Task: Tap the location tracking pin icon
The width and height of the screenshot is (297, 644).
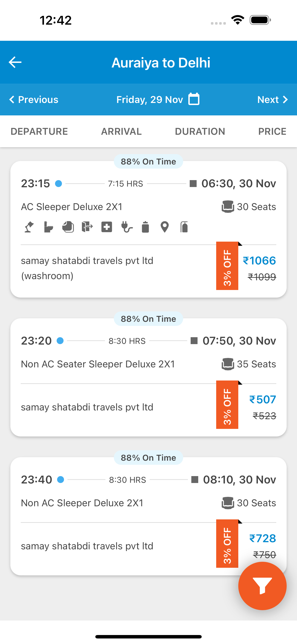Action: [164, 227]
